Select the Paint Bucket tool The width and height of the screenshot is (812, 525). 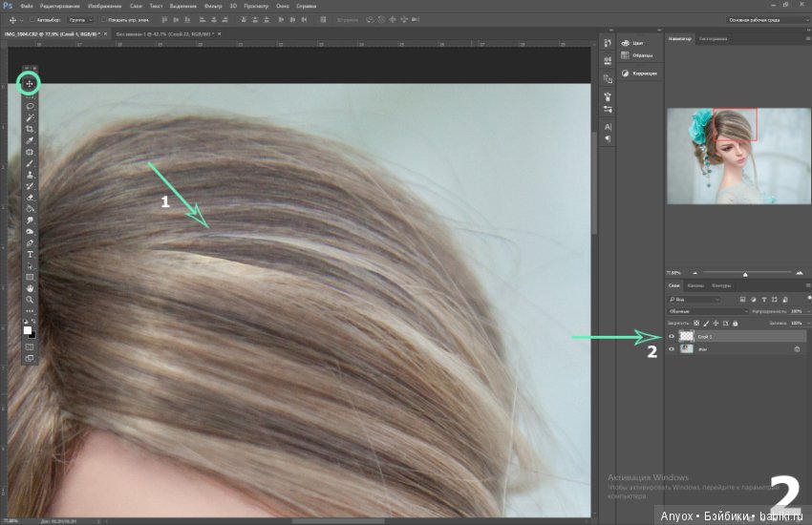[x=30, y=209]
